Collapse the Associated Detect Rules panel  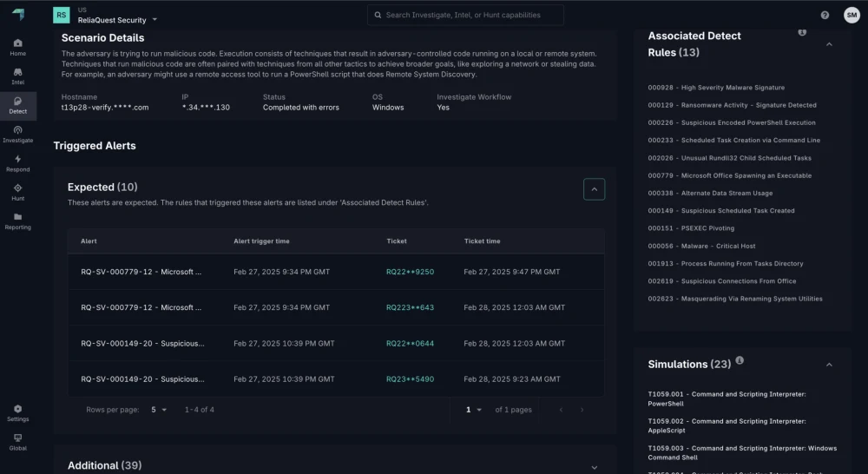(x=829, y=44)
